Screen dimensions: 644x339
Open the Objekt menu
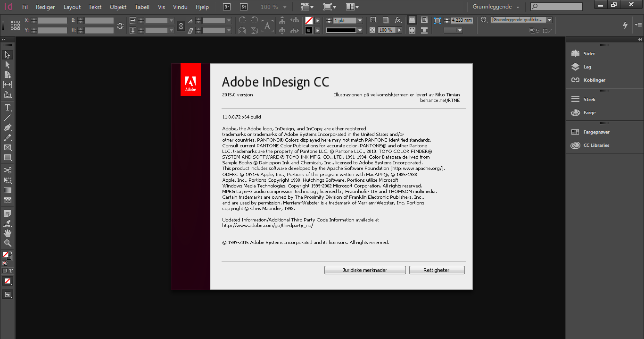118,7
